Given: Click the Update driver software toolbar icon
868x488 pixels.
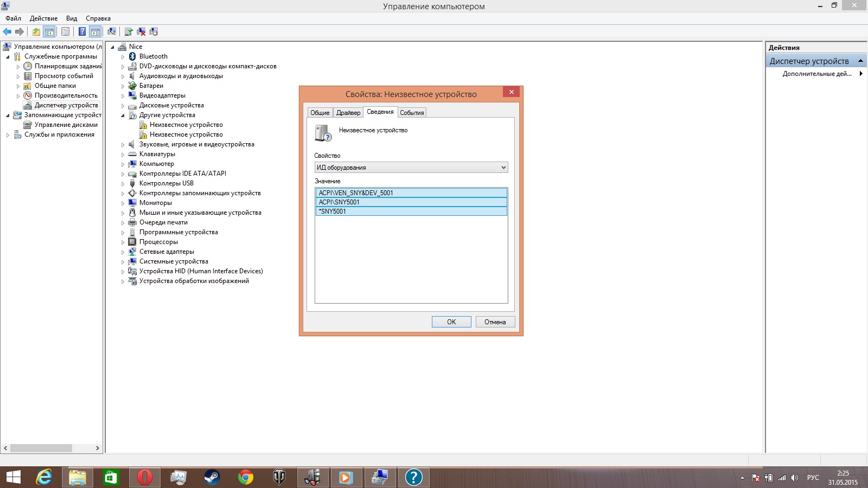Looking at the screenshot, I should pos(129,31).
